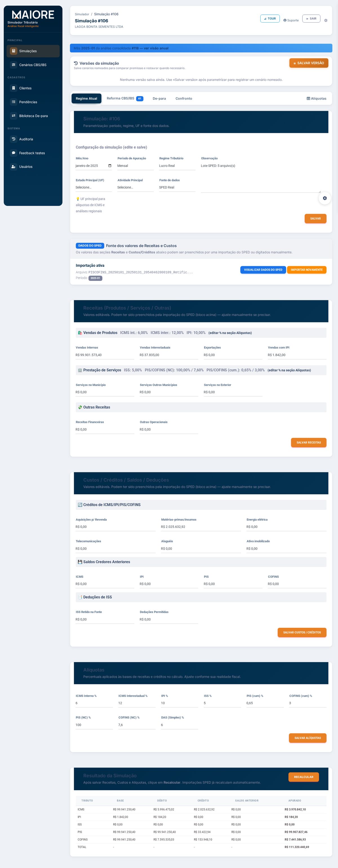The height and width of the screenshot is (868, 338).
Task: Switch to the Regime Atual tab
Action: [x=86, y=98]
